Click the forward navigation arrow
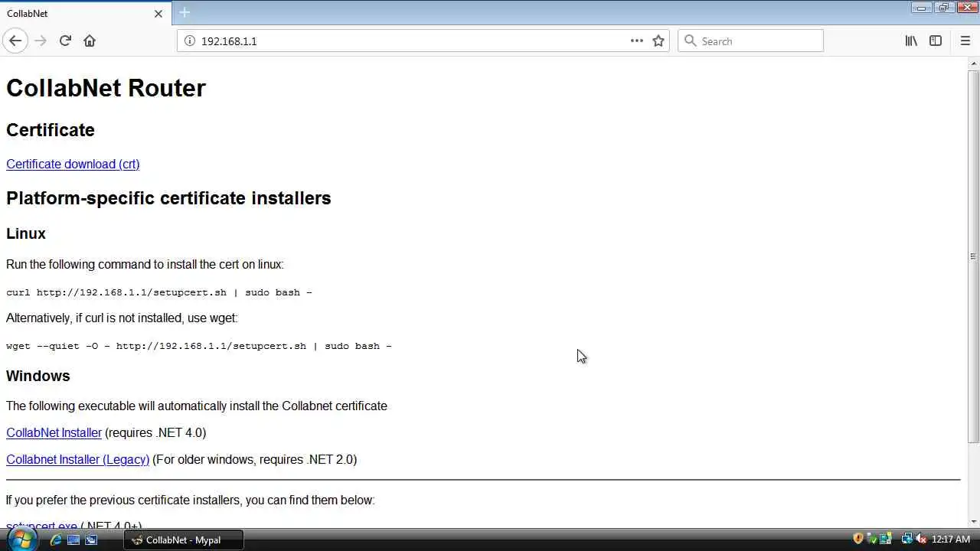The height and width of the screenshot is (551, 980). click(x=41, y=41)
